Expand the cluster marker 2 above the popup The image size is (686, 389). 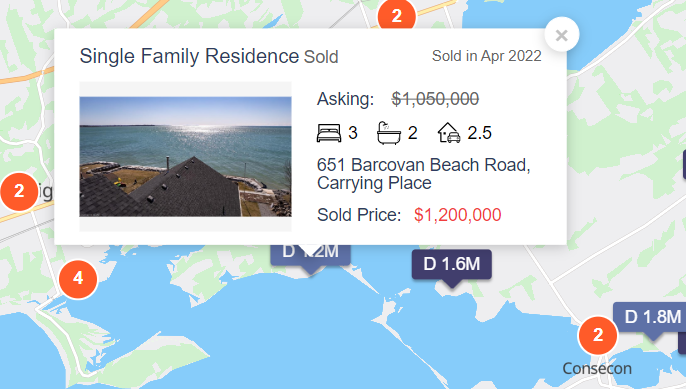click(396, 14)
